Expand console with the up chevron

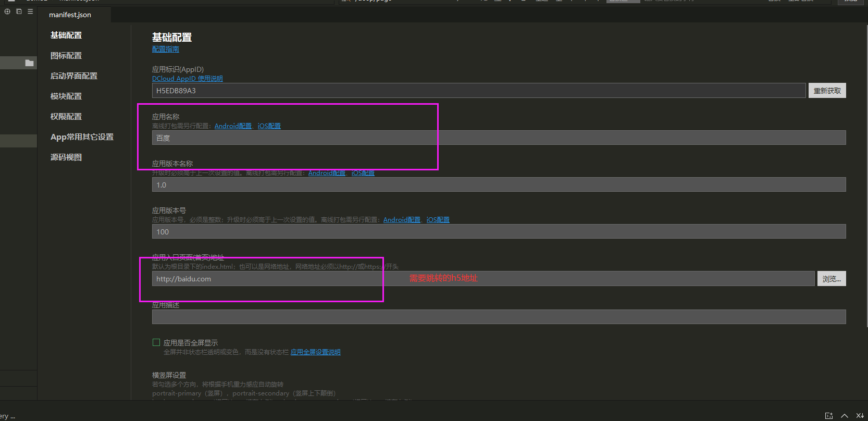pyautogui.click(x=845, y=416)
